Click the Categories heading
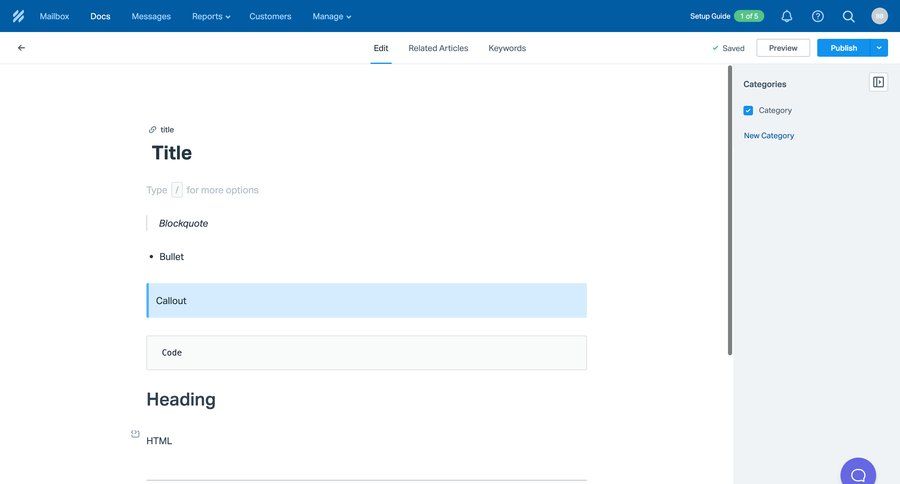Screen dimensions: 900x484 click(x=765, y=84)
